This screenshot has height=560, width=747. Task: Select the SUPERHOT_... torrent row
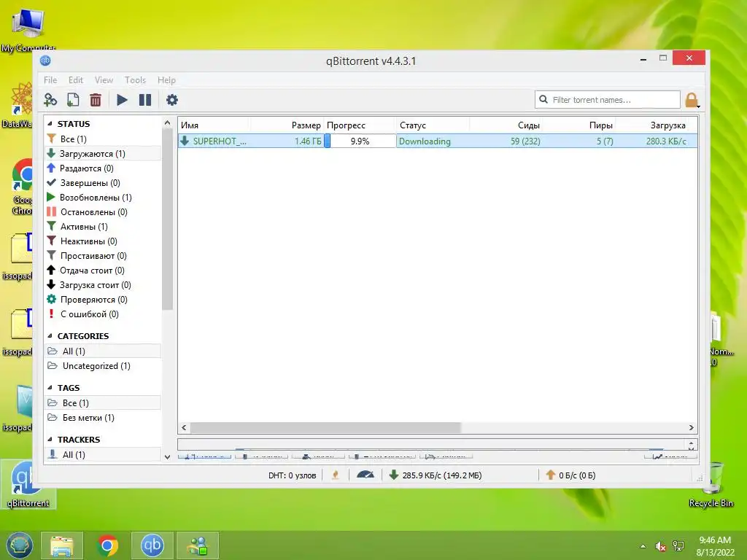coord(438,141)
